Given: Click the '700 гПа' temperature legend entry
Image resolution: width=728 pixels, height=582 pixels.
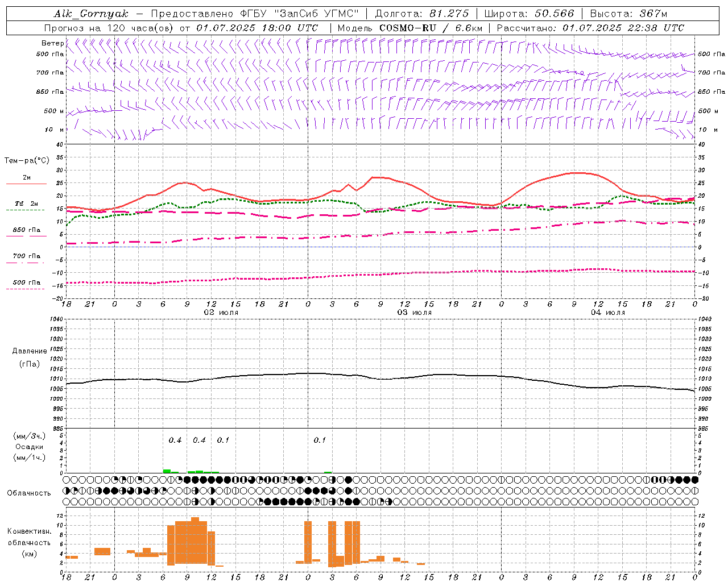Looking at the screenshot, I should pos(27,256).
